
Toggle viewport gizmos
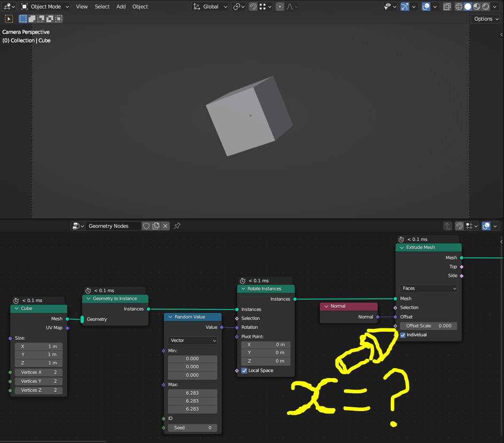(x=405, y=7)
